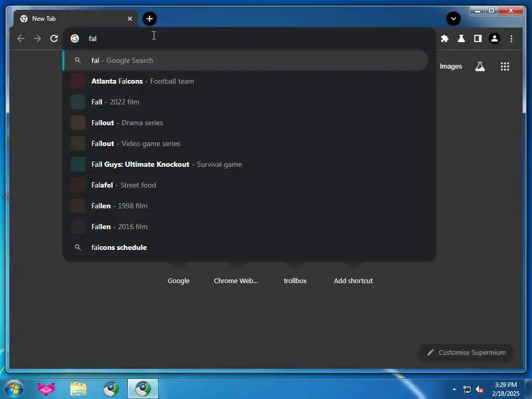The width and height of the screenshot is (532, 399).
Task: Open the Google apps grid
Action: (x=505, y=66)
